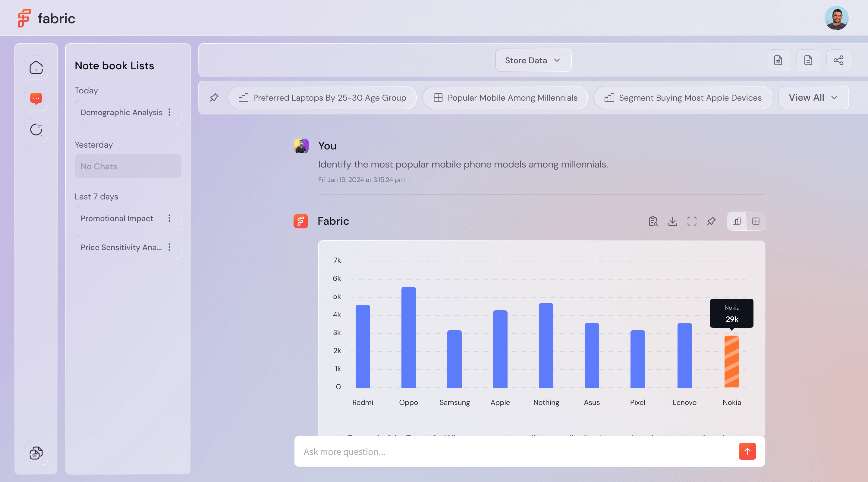Click the Lenovo bar in chart
Viewport: 868px width, 482px height.
[684, 356]
